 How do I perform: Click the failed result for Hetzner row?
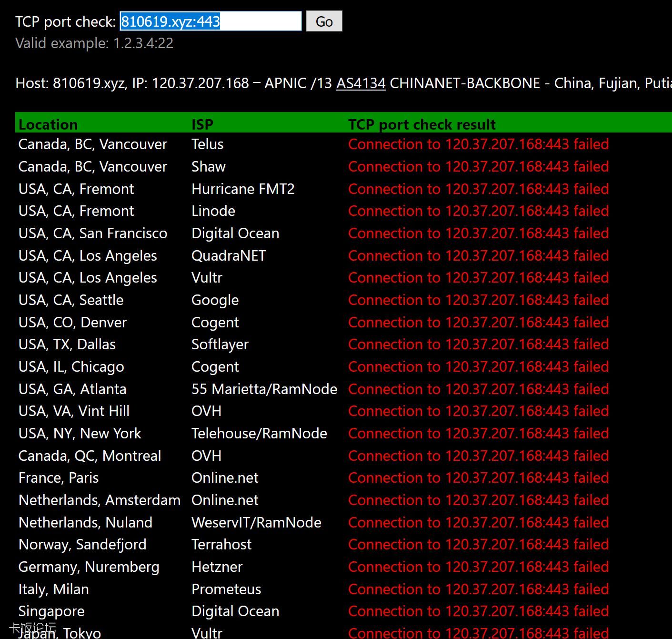click(479, 567)
